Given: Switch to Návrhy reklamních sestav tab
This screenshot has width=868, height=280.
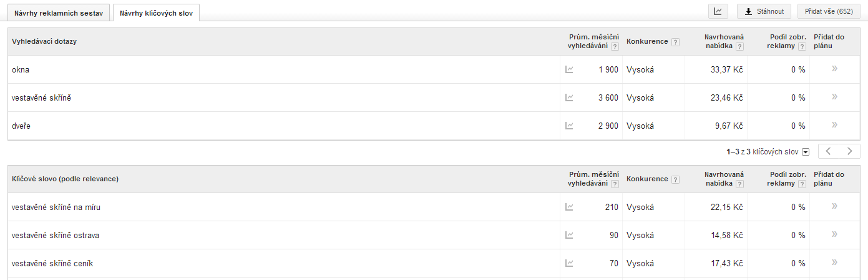Looking at the screenshot, I should [x=59, y=12].
